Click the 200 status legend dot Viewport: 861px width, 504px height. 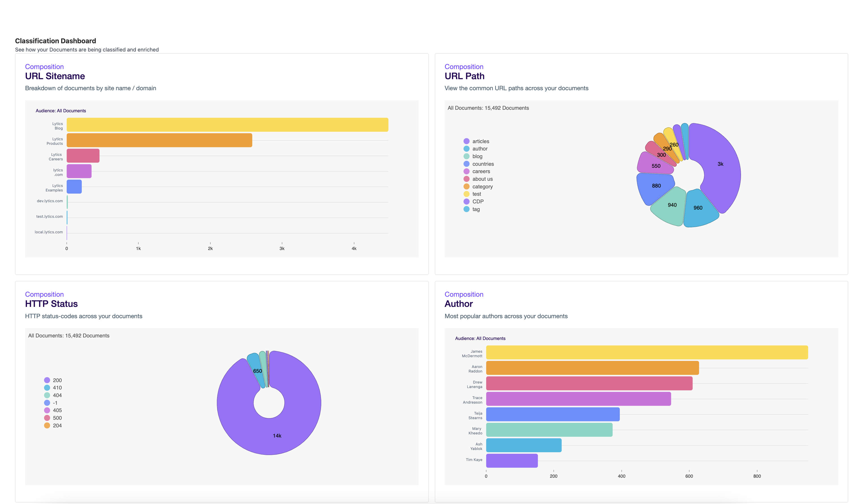point(47,380)
